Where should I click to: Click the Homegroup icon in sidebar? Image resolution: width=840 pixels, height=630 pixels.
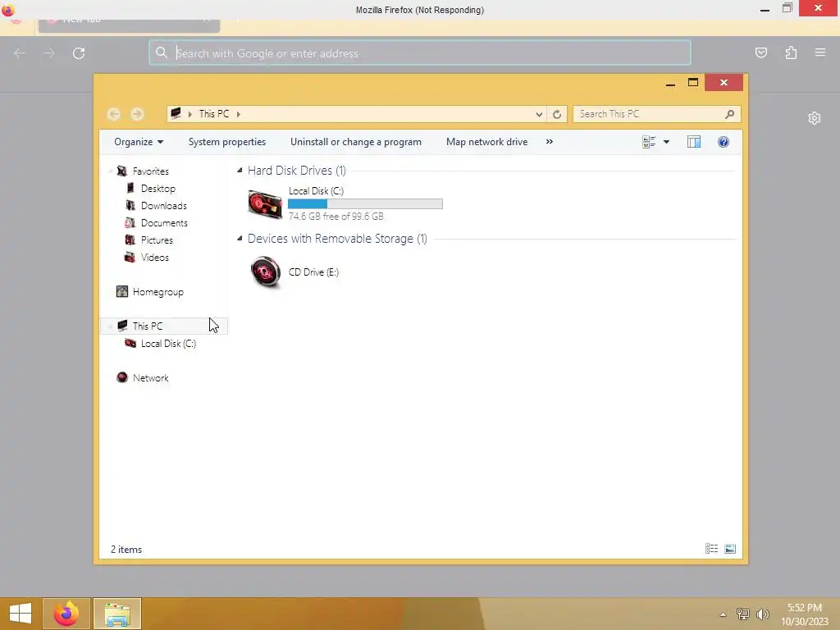coord(122,291)
